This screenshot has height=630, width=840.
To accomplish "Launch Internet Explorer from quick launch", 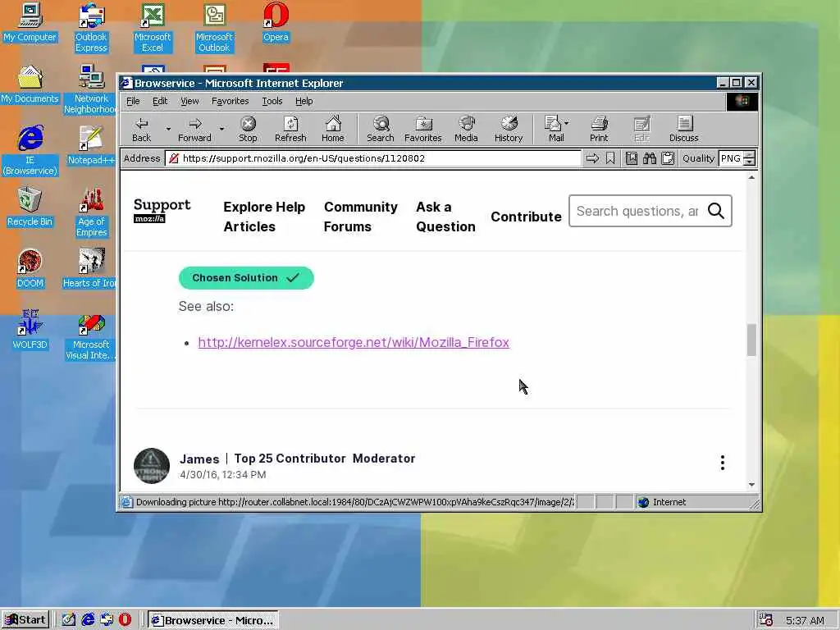I will click(88, 620).
